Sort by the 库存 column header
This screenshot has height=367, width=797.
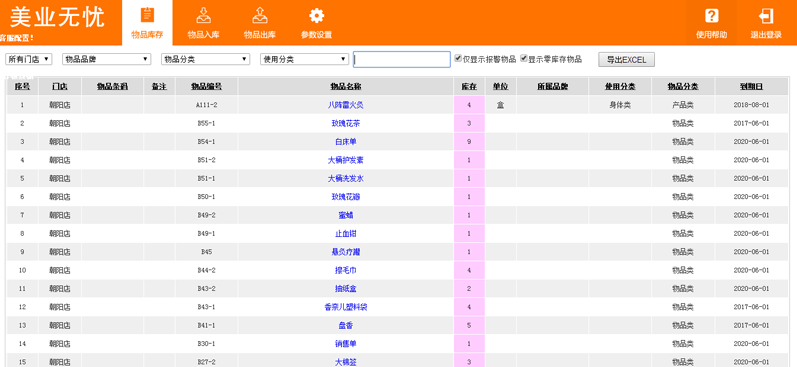click(469, 86)
